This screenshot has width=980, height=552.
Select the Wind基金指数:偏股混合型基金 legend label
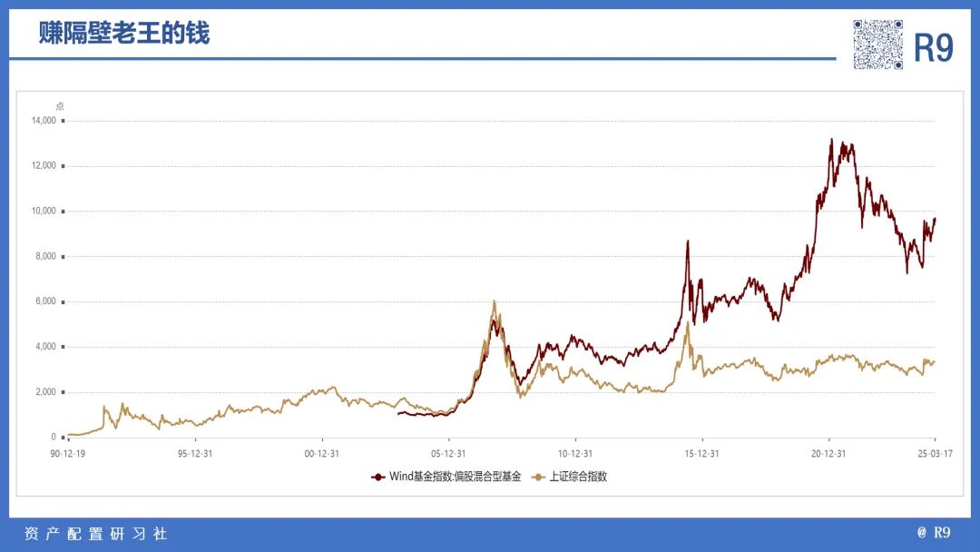[455, 477]
